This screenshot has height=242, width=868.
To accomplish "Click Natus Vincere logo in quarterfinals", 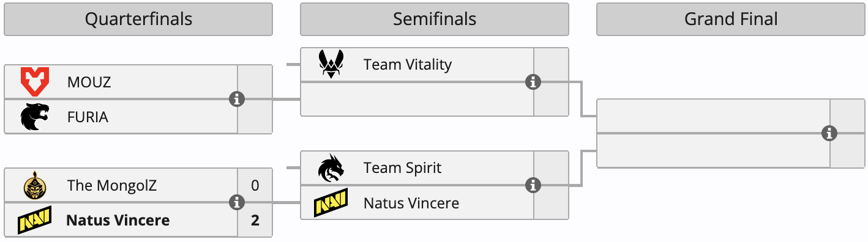I will click(x=34, y=220).
